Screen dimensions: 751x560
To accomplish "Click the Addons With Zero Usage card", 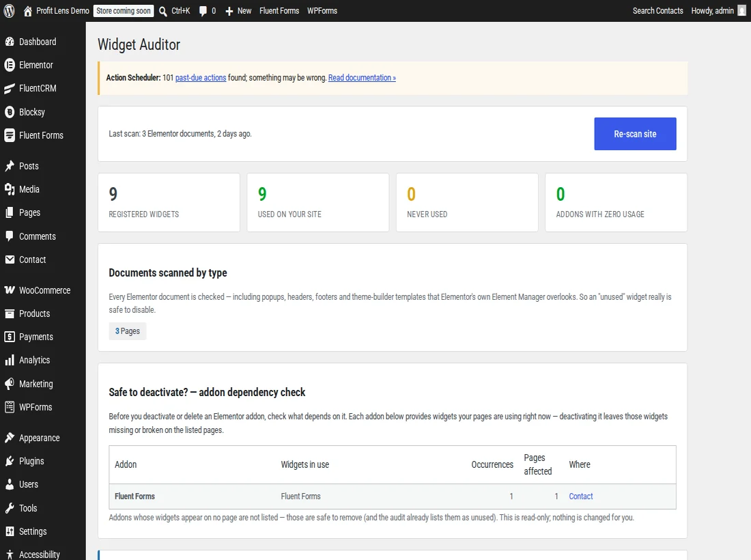I will point(616,203).
